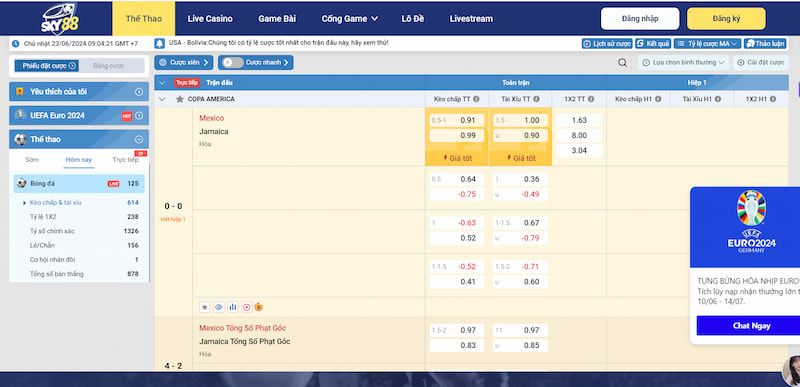This screenshot has width=800, height=387.
Task: Click info icon next to 1X2 TT
Action: tap(591, 99)
